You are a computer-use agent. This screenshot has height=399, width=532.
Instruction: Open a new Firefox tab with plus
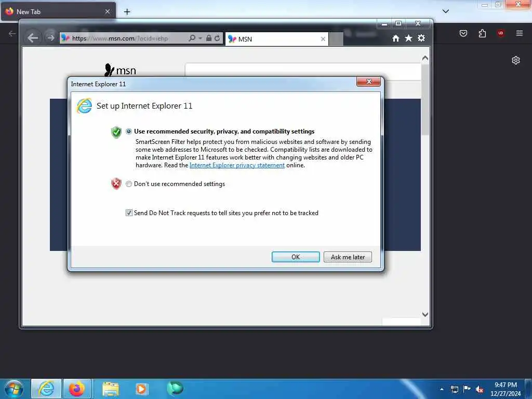127,12
